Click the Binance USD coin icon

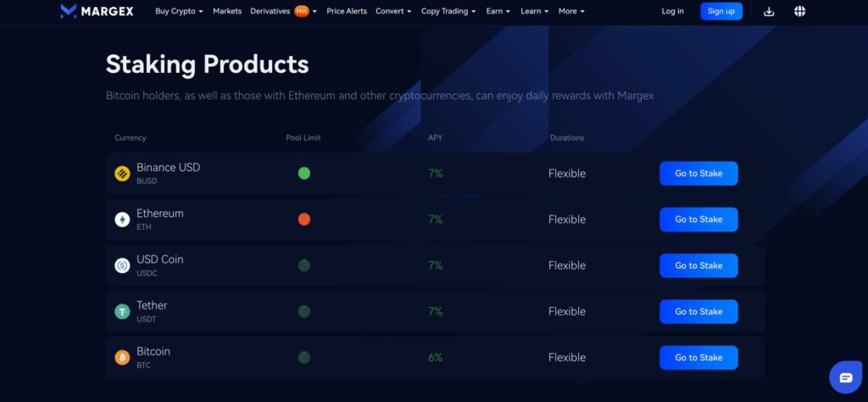click(122, 173)
